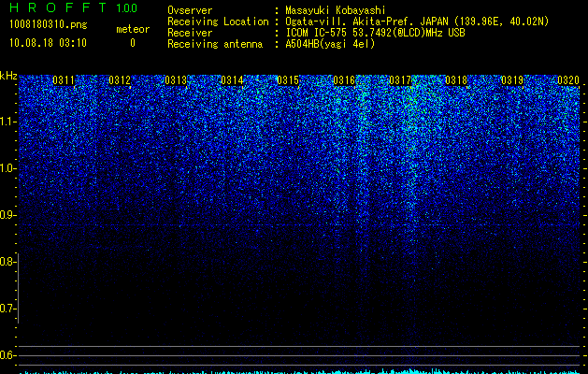
Task: Select the Ogata-vill. Akita-Pref. JAPAN location text
Action: pyautogui.click(x=417, y=22)
